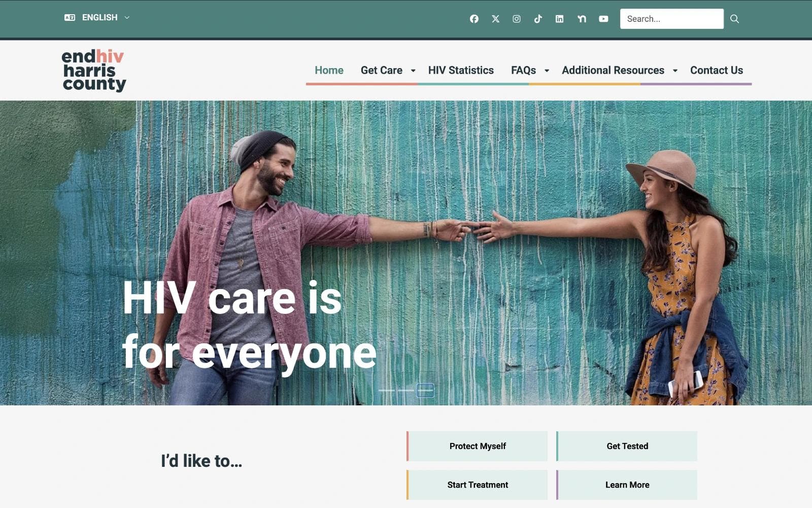Open the Facebook social icon
812x508 pixels.
coord(474,19)
